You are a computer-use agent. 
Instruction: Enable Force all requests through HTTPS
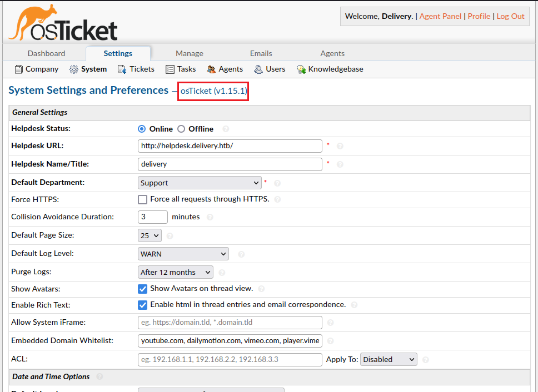tap(143, 199)
